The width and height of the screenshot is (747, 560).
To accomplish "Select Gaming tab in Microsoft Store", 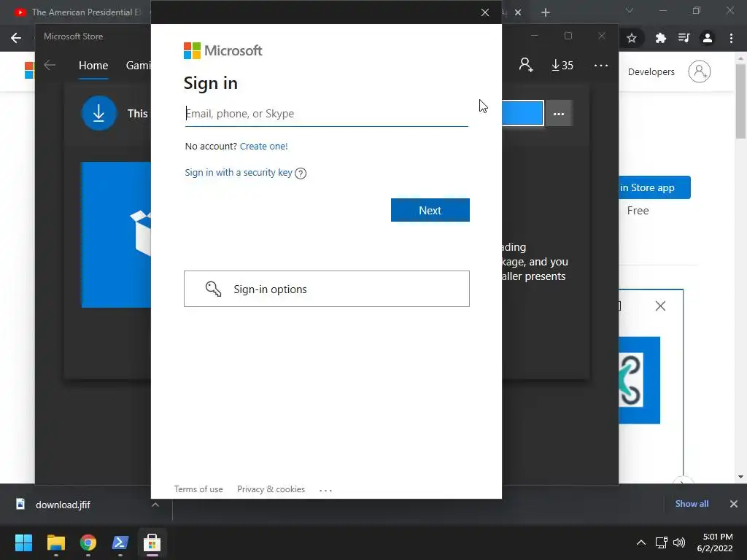I will (x=138, y=66).
